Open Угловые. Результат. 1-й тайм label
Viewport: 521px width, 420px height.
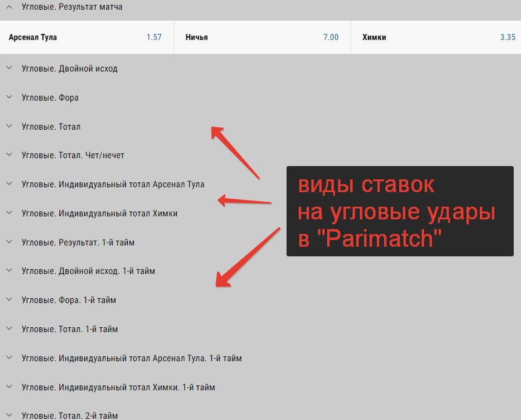(78, 242)
